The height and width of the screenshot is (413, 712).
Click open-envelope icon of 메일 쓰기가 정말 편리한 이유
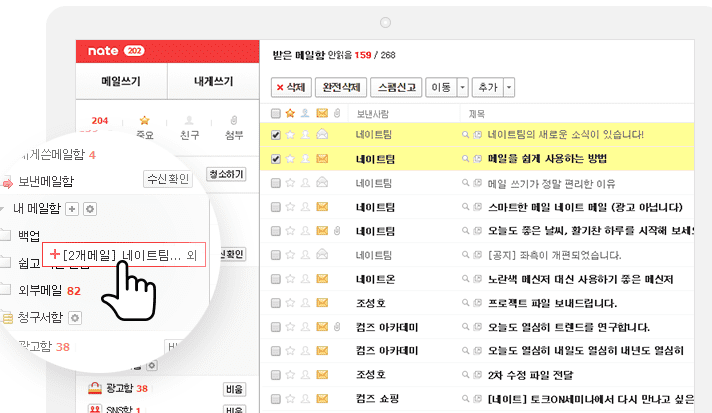(x=322, y=182)
